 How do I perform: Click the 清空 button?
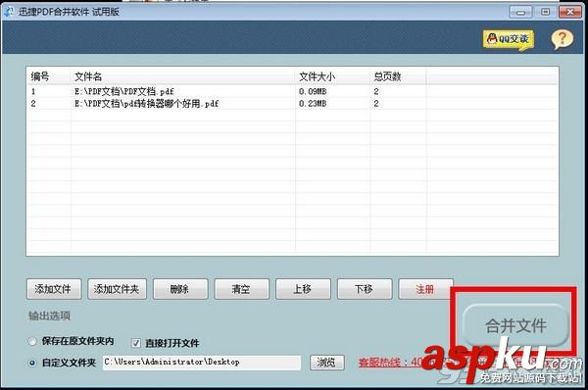241,289
